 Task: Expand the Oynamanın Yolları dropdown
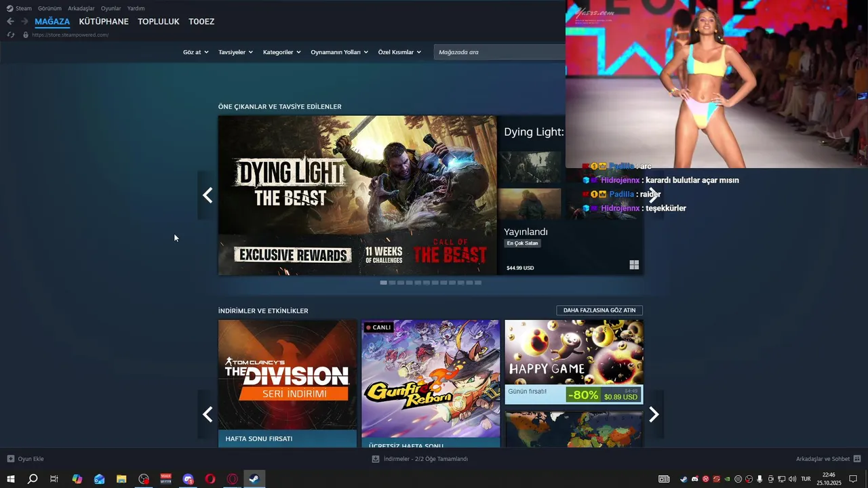coord(339,52)
